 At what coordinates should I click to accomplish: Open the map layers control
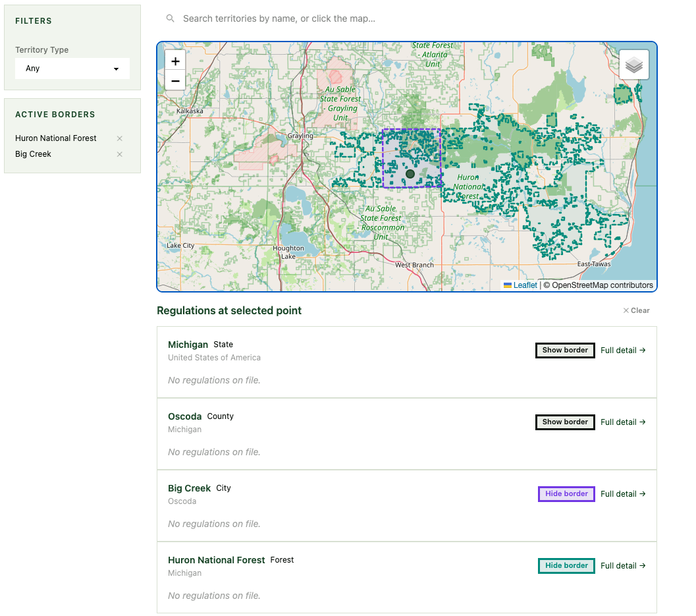pyautogui.click(x=634, y=65)
